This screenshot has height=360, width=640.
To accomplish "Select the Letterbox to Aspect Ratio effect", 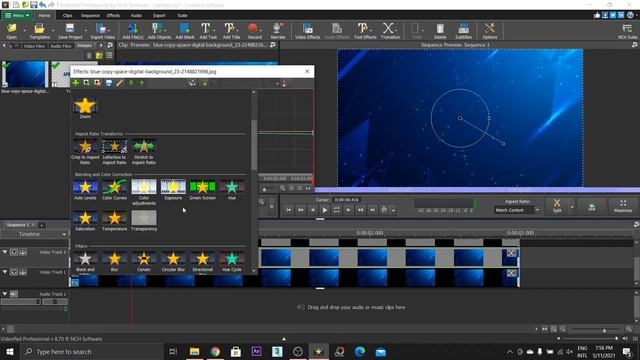I will tap(114, 151).
